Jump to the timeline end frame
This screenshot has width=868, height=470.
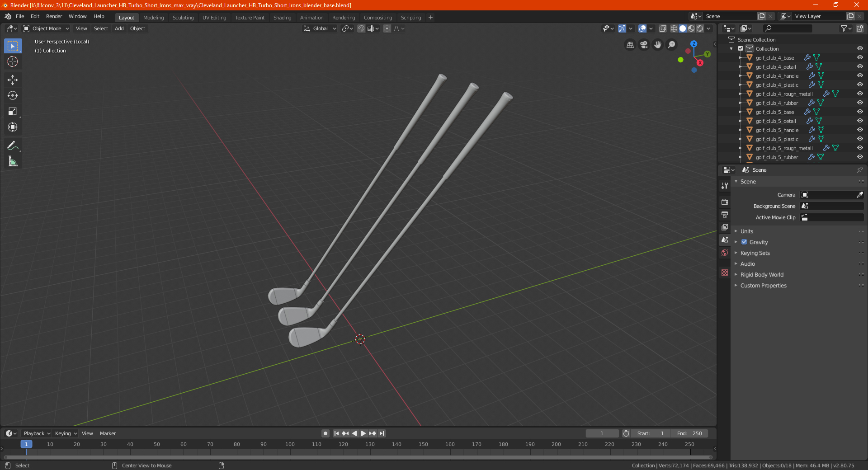pyautogui.click(x=382, y=433)
